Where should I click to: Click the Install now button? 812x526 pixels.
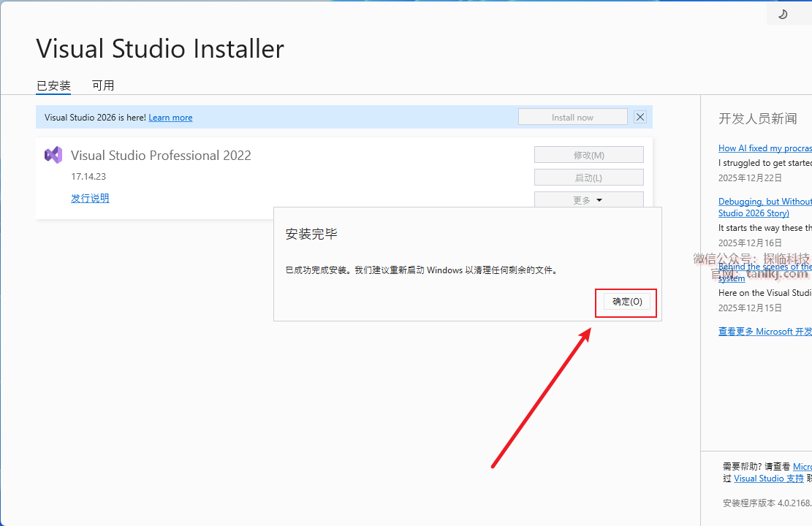click(573, 117)
